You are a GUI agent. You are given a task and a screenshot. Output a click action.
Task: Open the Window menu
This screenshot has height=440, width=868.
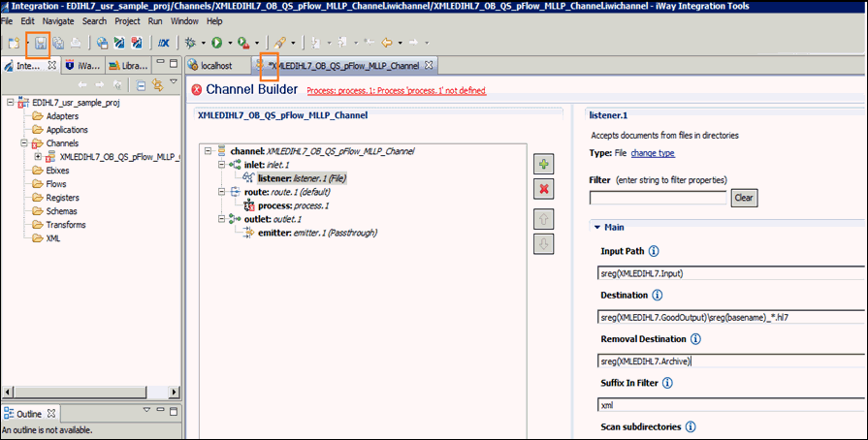point(184,21)
